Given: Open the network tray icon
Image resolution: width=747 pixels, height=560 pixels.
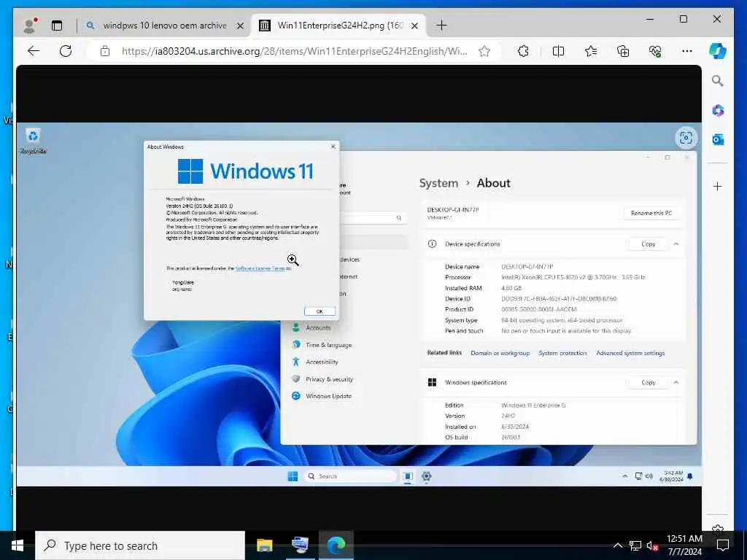Looking at the screenshot, I should pos(635,545).
